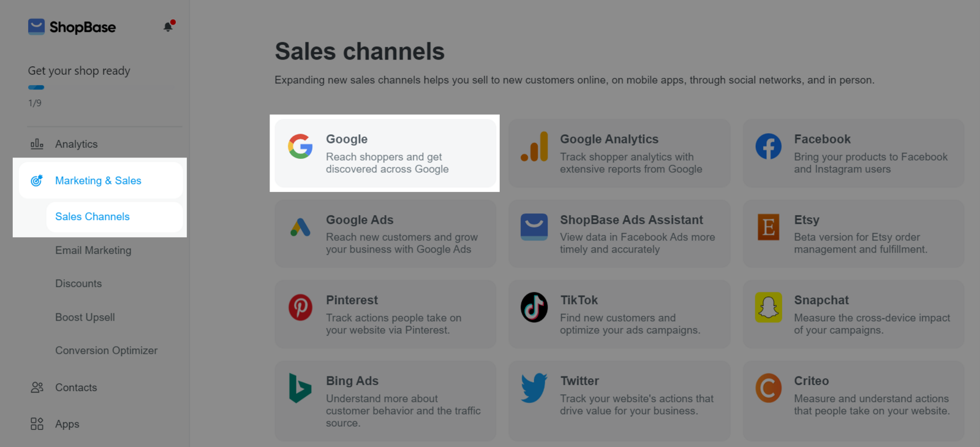Click the Google logo icon

pyautogui.click(x=300, y=147)
